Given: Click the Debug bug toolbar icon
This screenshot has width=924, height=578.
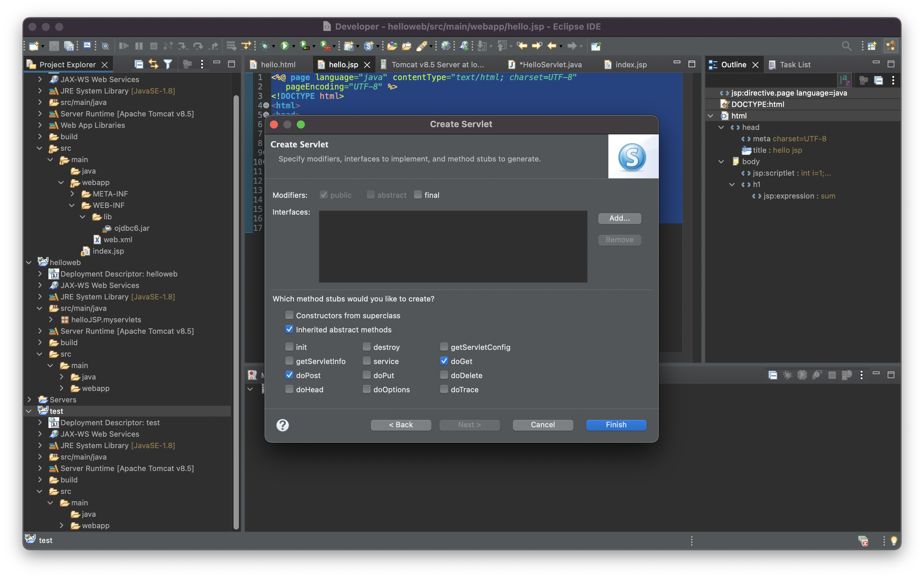Looking at the screenshot, I should 265,46.
